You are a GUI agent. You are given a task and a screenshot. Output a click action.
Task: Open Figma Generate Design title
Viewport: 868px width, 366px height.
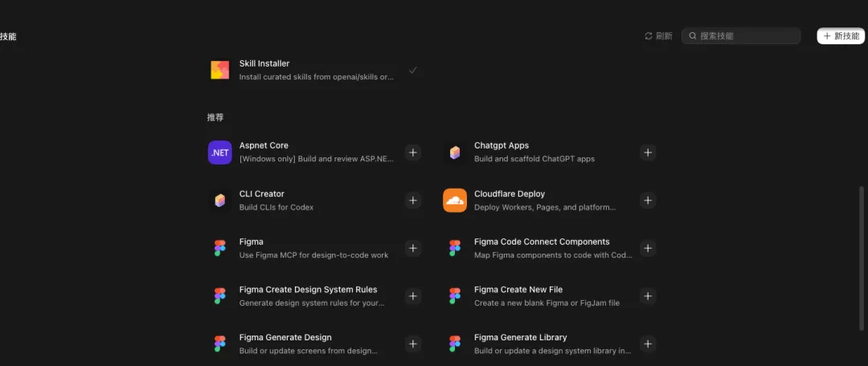285,337
